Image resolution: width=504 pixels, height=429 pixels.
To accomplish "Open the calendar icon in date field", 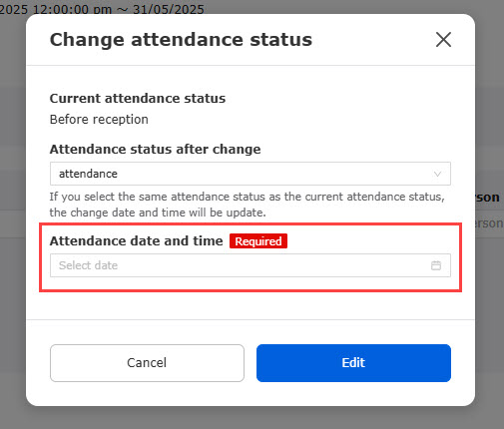I will (436, 265).
